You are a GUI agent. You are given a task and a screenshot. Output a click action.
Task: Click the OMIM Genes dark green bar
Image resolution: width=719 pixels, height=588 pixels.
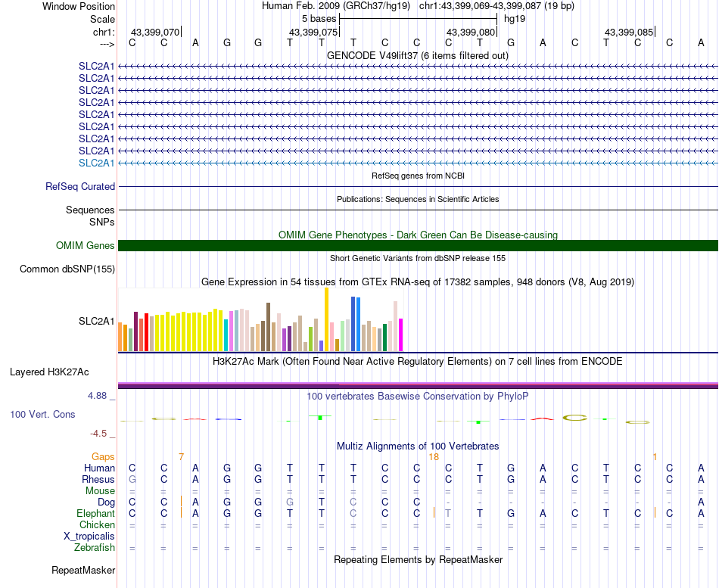[x=418, y=245]
